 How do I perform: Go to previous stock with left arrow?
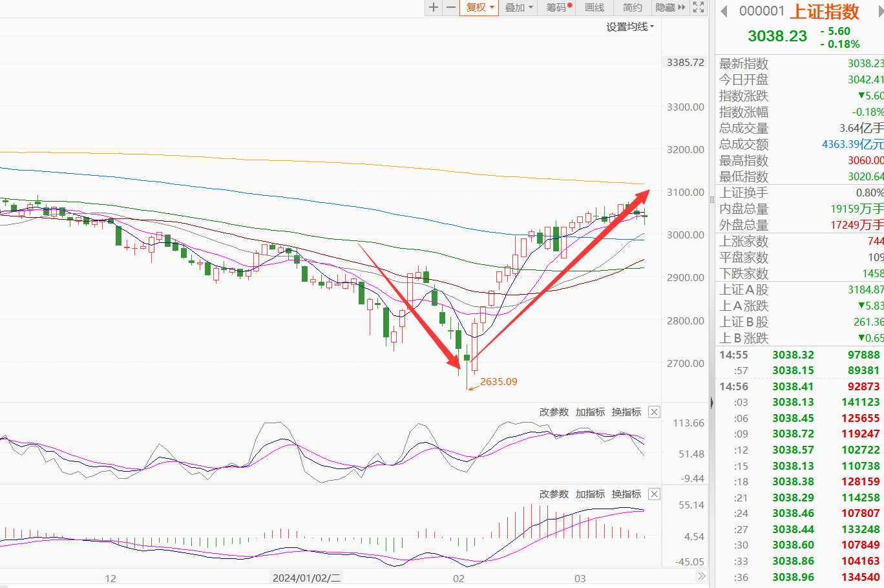(724, 11)
